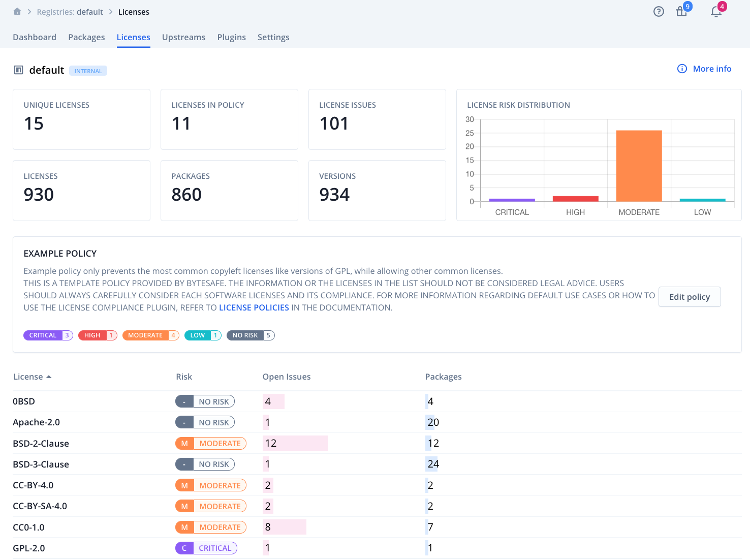This screenshot has height=560, width=750.
Task: Toggle the CRITICAL filter chip in the policy
Action: tap(48, 335)
